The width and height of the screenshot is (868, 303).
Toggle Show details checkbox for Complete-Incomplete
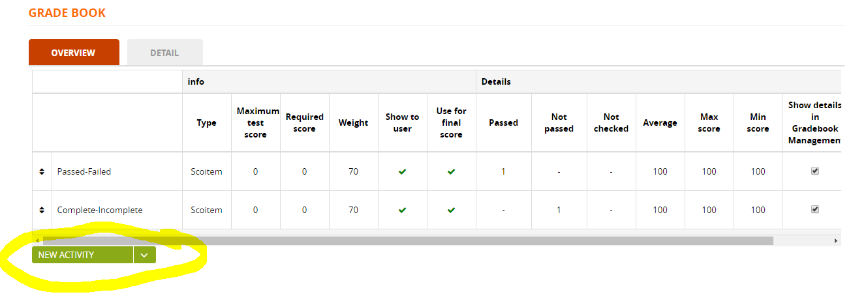814,209
